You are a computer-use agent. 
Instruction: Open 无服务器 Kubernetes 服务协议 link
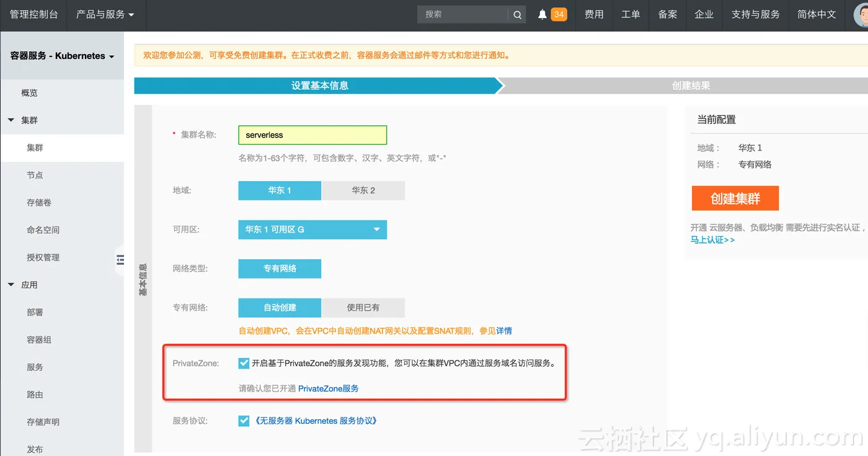point(316,421)
